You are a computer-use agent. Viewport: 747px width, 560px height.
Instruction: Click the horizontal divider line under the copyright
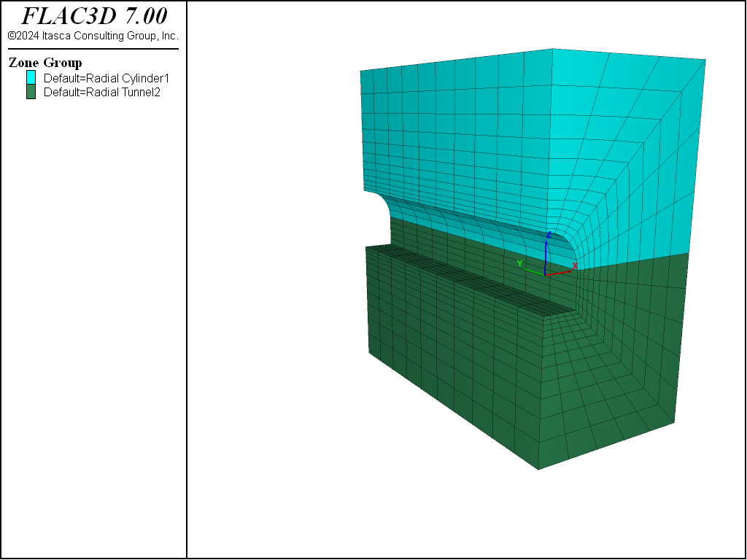tap(93, 49)
